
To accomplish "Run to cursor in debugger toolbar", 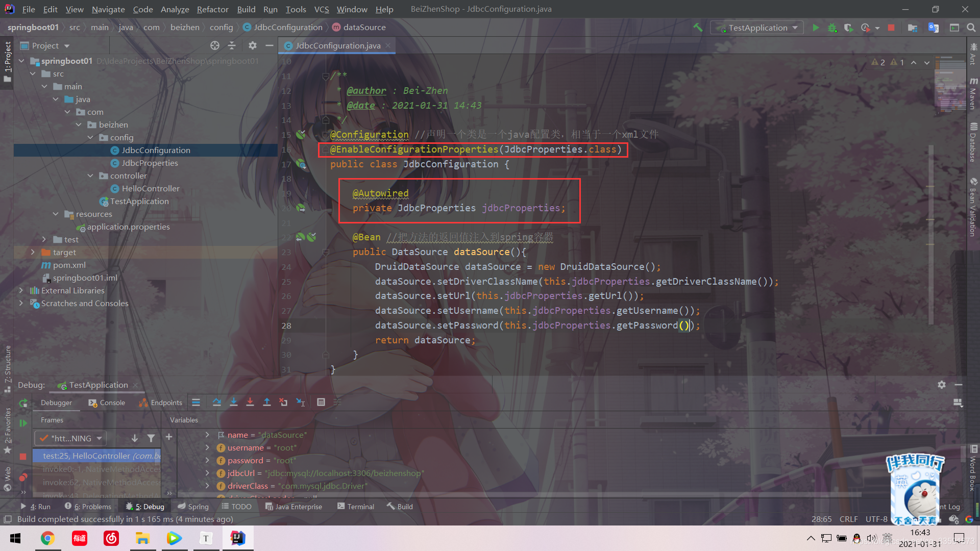I will [301, 403].
